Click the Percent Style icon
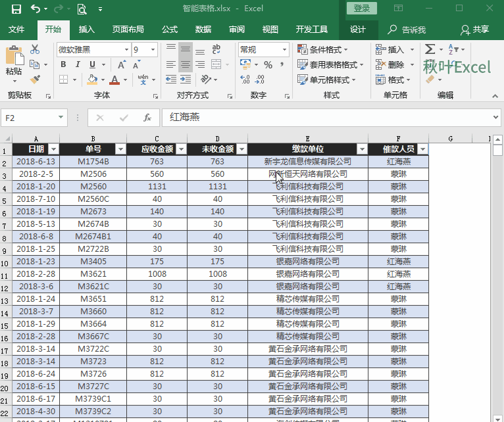504x422 pixels. click(268, 65)
